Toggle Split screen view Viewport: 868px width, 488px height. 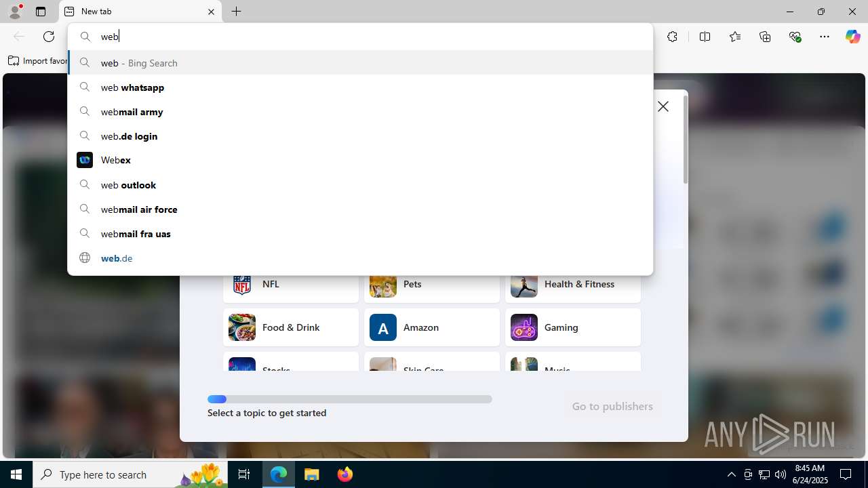coord(705,37)
